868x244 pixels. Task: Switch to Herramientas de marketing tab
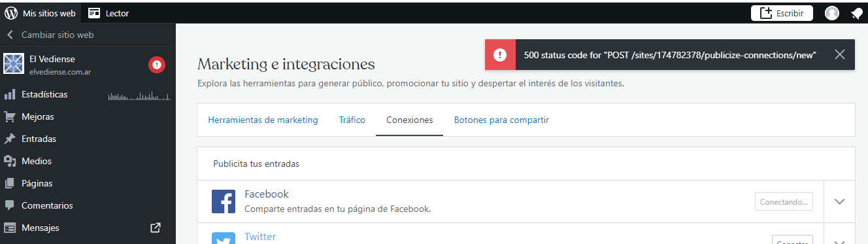click(263, 120)
